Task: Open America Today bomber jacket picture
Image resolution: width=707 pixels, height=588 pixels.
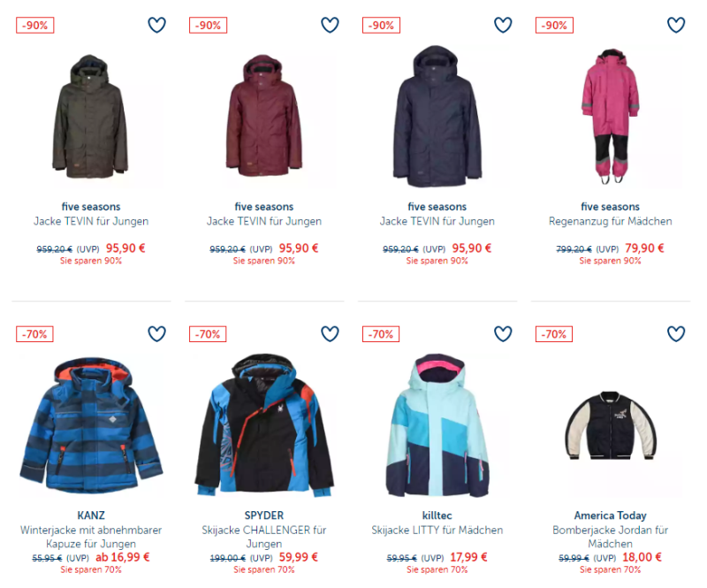Action: [x=610, y=425]
